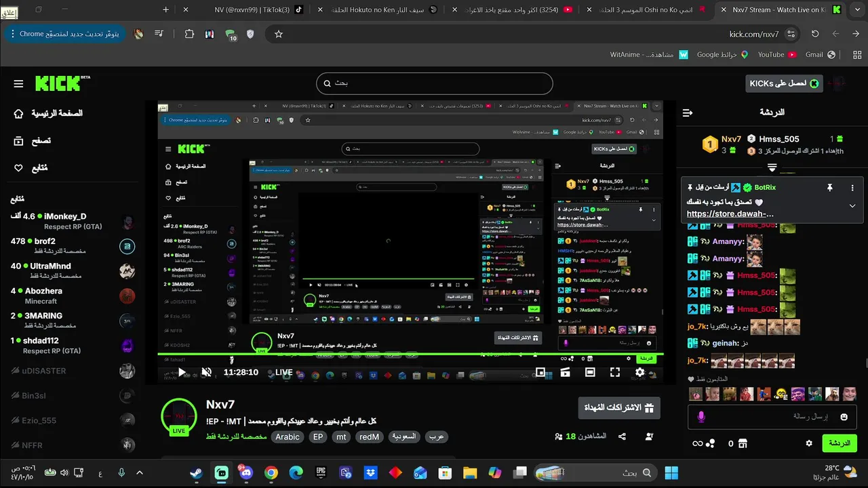Open the player settings gear
This screenshot has width=868, height=488.
pyautogui.click(x=639, y=372)
